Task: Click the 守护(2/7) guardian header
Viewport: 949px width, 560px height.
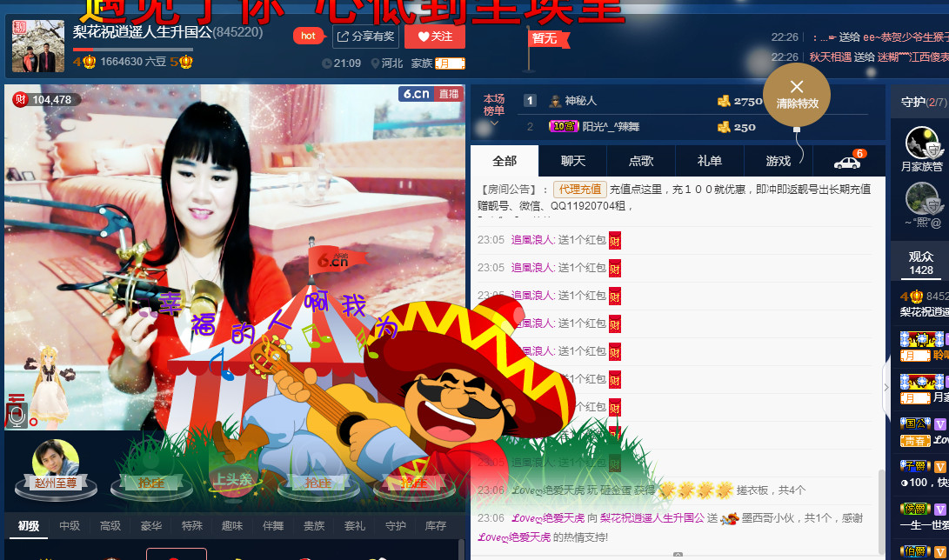Action: pos(924,103)
